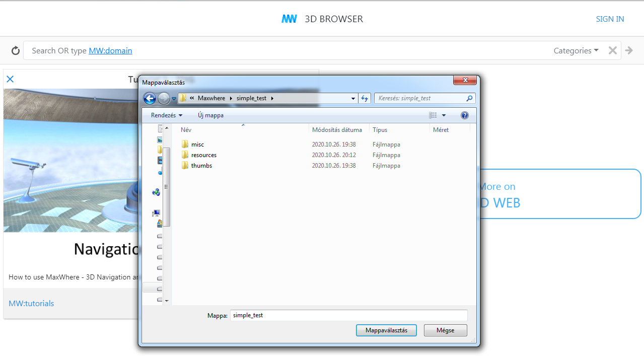The image size is (644, 356).
Task: Open the Rendezés dropdown menu
Action: [167, 115]
